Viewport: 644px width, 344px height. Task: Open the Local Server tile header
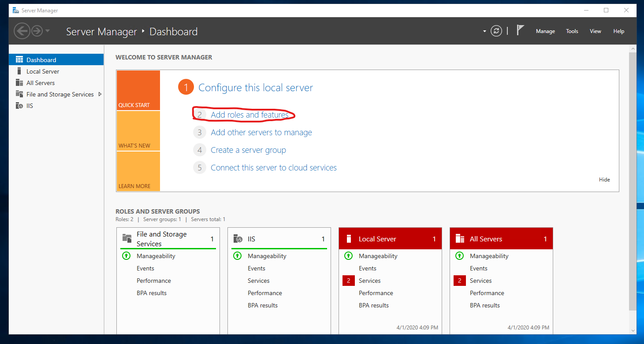click(390, 239)
